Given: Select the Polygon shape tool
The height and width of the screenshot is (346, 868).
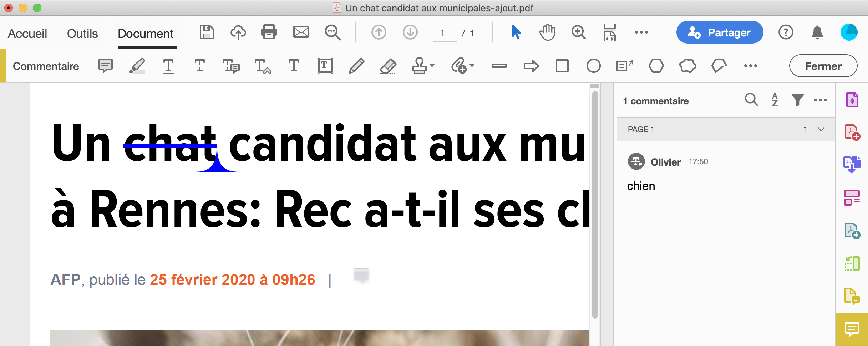Looking at the screenshot, I should coord(656,66).
